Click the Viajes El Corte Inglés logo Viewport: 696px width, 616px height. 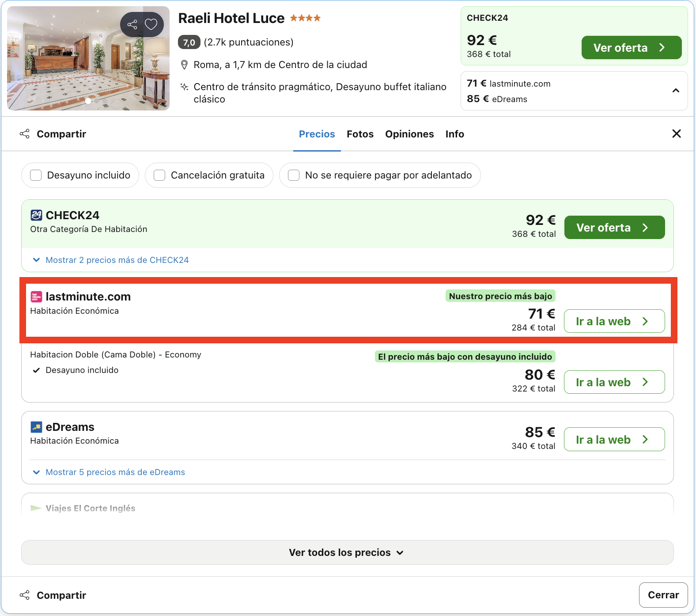click(x=36, y=508)
